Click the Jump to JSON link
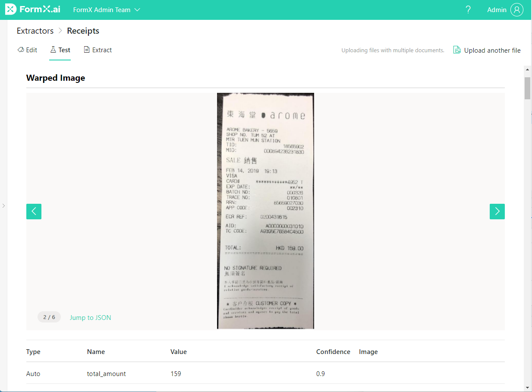This screenshot has width=532, height=392. click(x=91, y=318)
